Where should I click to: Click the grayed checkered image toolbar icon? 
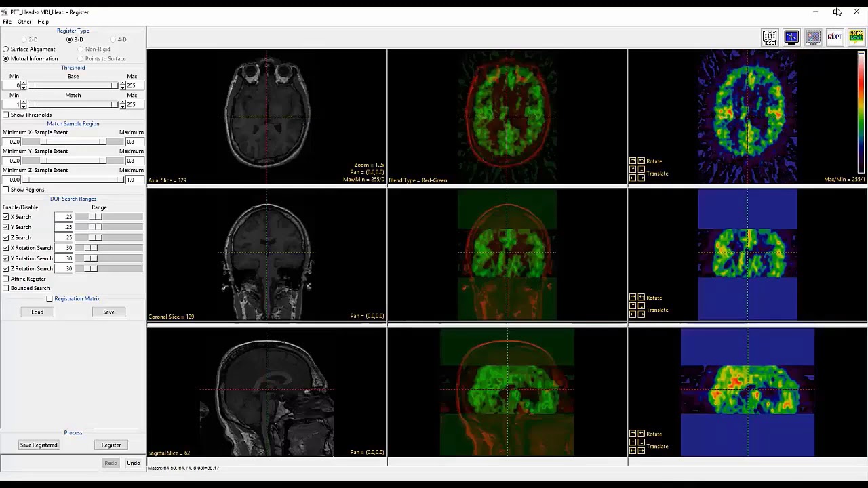pyautogui.click(x=813, y=37)
